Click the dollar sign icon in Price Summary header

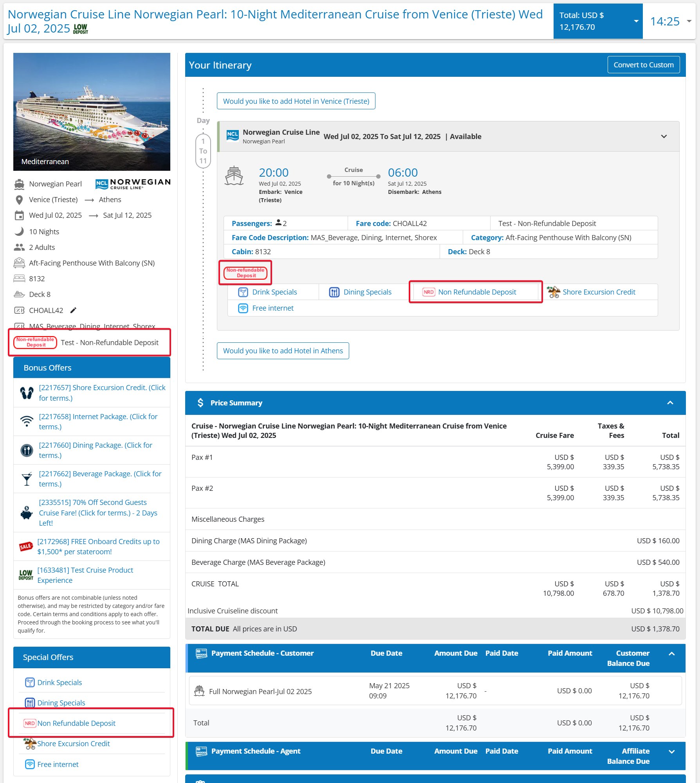pyautogui.click(x=200, y=403)
